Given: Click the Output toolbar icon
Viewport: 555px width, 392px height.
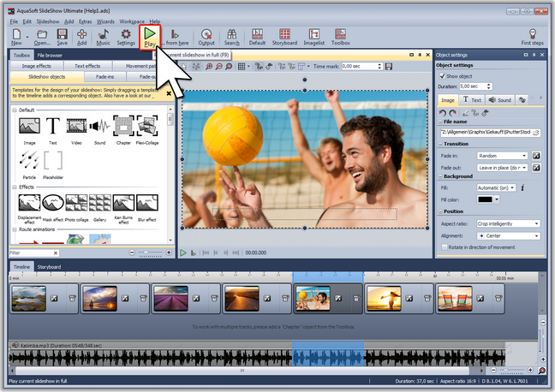Looking at the screenshot, I should click(x=206, y=35).
